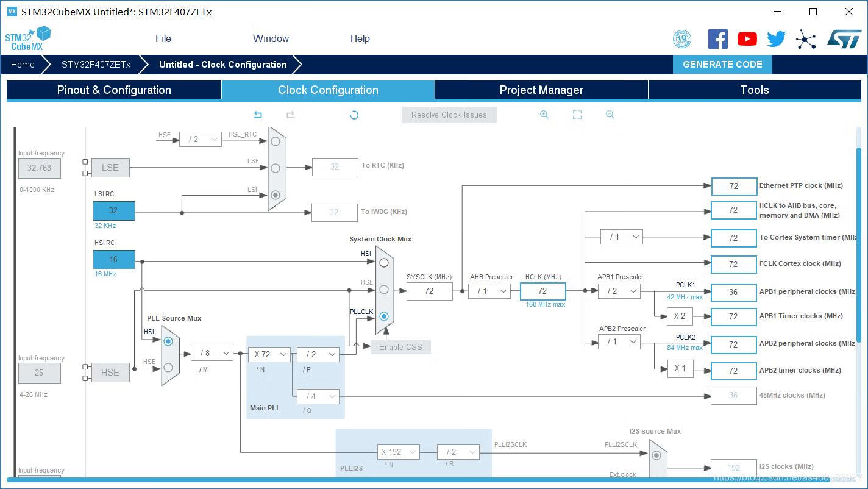
Task: Zoom out of the clock diagram
Action: pyautogui.click(x=610, y=115)
